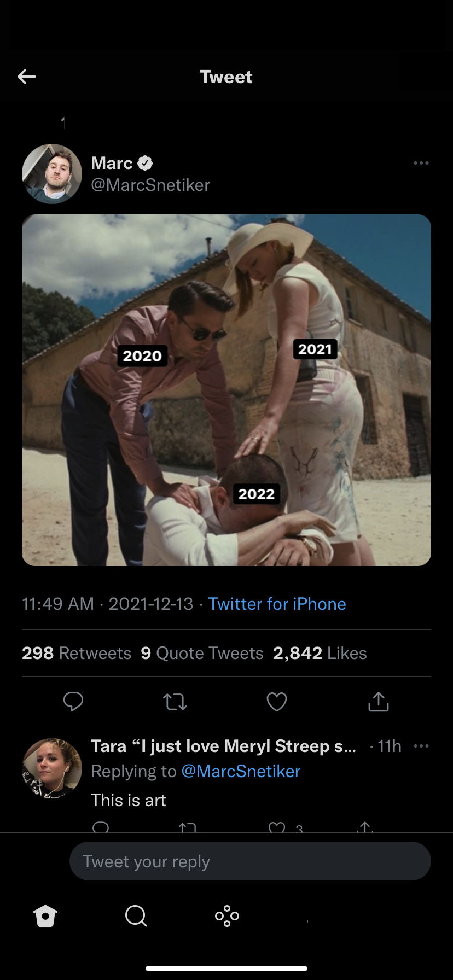Switch to the Home tab
This screenshot has height=980, width=453.
(x=45, y=915)
